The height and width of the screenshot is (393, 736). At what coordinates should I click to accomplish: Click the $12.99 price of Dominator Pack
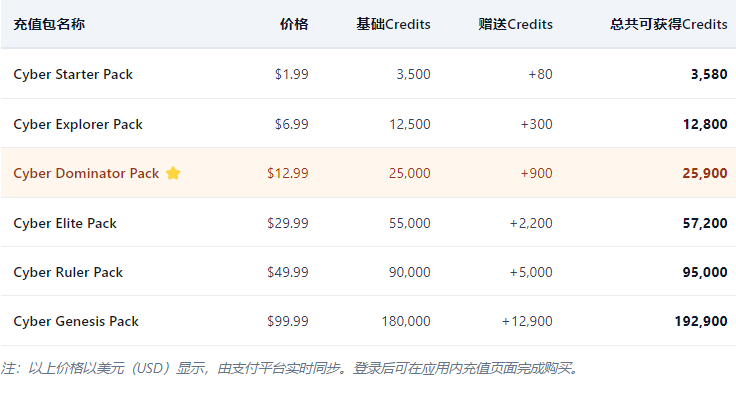(288, 173)
